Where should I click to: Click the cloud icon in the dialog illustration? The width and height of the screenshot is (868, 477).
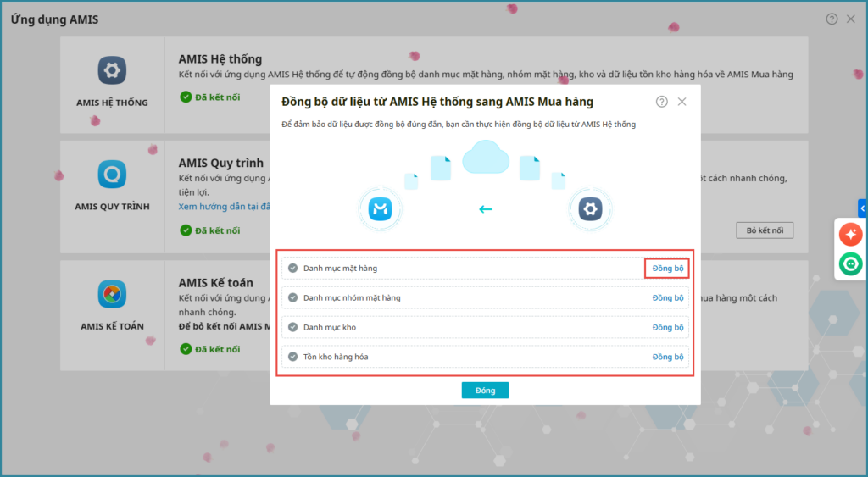coord(486,157)
